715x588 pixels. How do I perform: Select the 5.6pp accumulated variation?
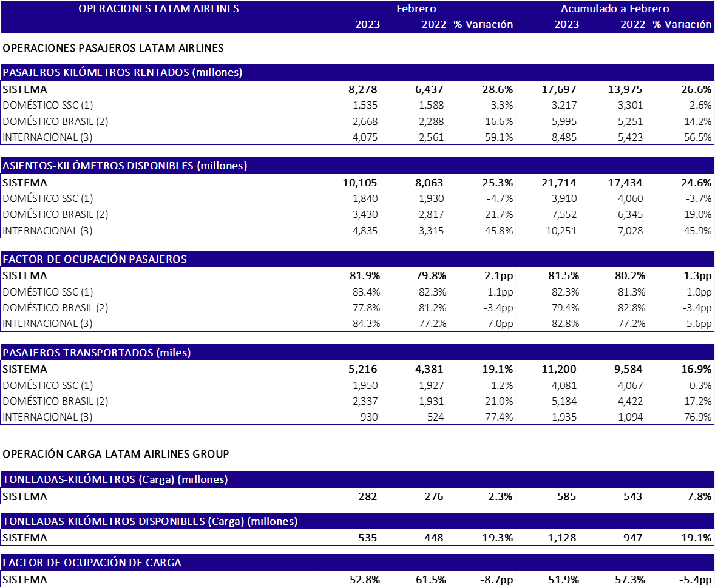click(699, 323)
